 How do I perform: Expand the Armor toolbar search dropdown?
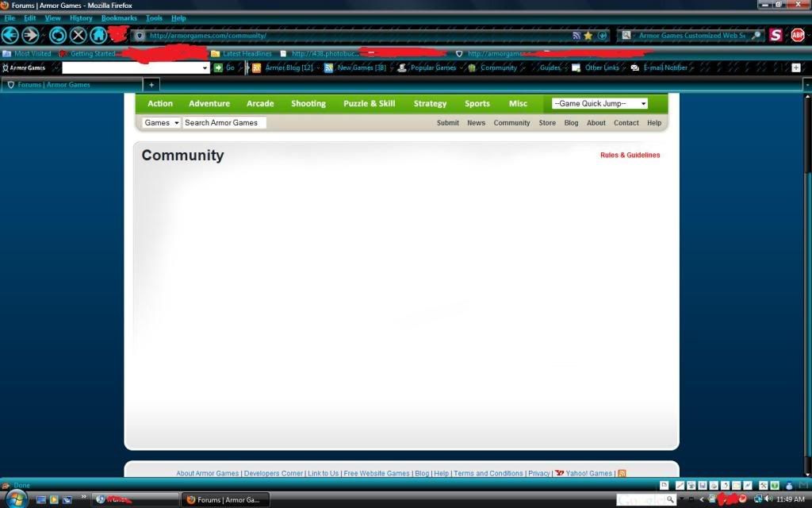tap(205, 68)
